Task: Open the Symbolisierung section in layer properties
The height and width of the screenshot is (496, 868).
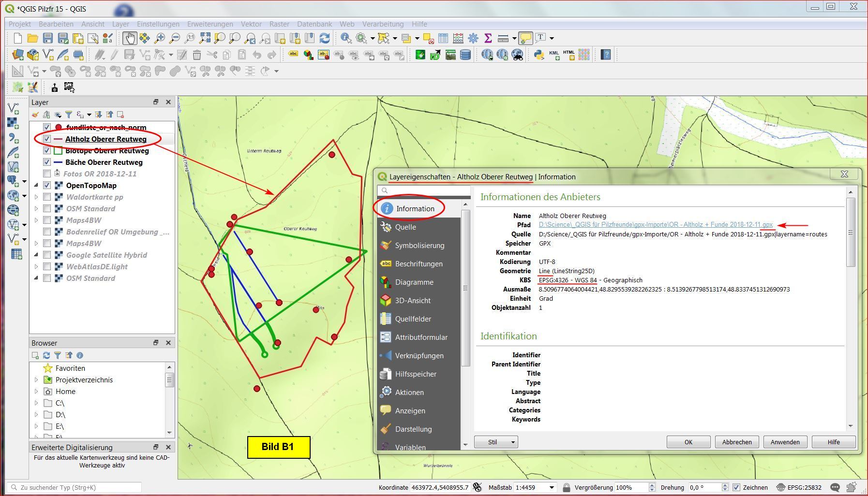Action: point(419,246)
